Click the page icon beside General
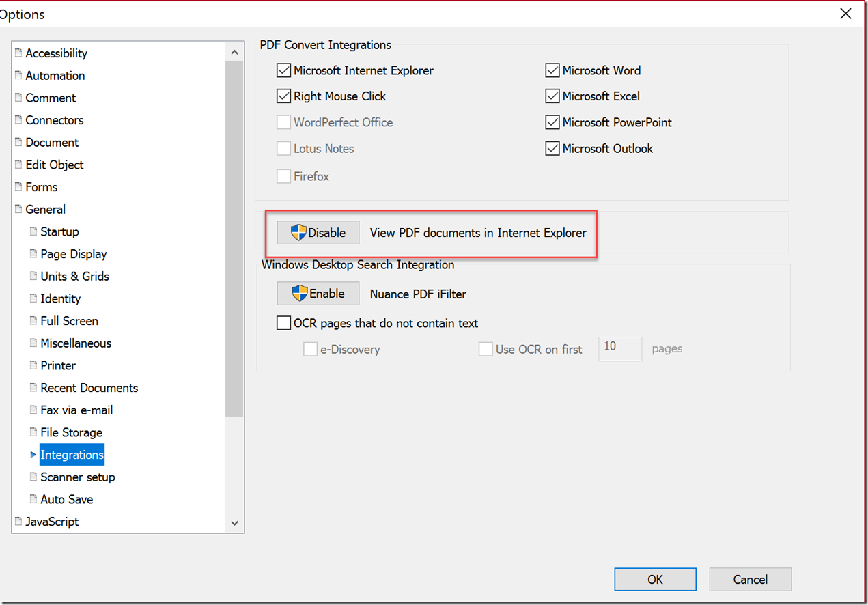 tap(18, 209)
